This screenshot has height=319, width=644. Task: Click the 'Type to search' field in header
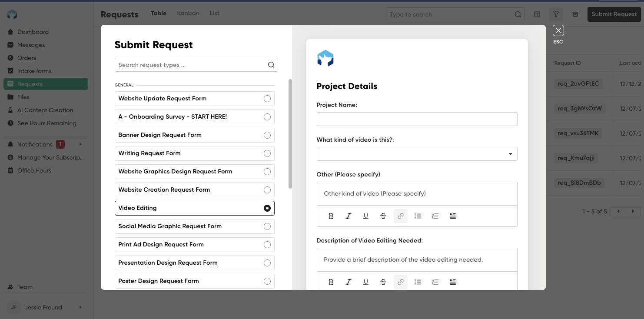[x=455, y=14]
